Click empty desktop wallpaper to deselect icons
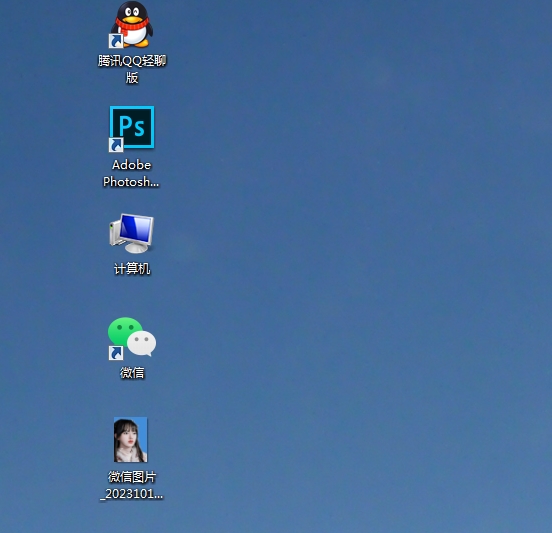The image size is (552, 533). pyautogui.click(x=352, y=246)
